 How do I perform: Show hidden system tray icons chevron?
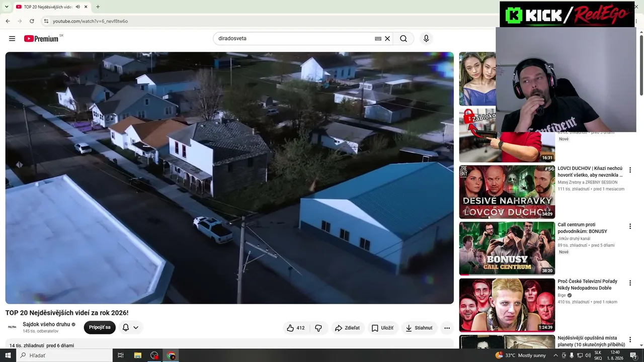(555, 355)
